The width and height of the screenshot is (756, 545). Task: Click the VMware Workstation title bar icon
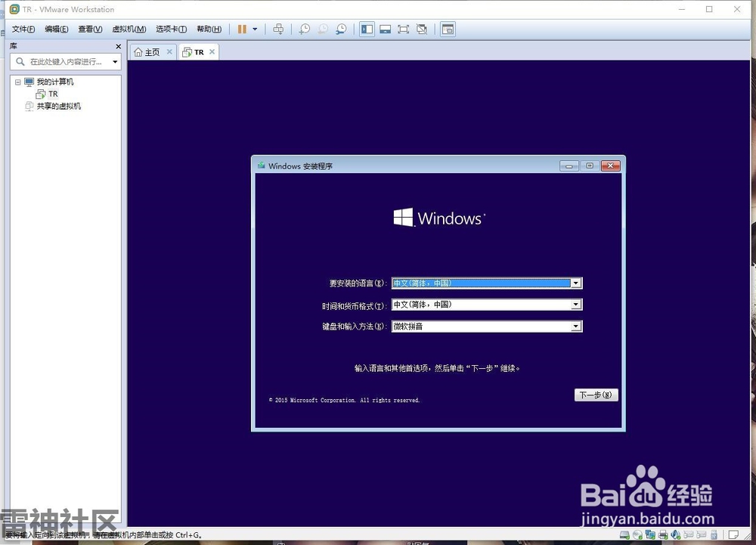pos(14,9)
